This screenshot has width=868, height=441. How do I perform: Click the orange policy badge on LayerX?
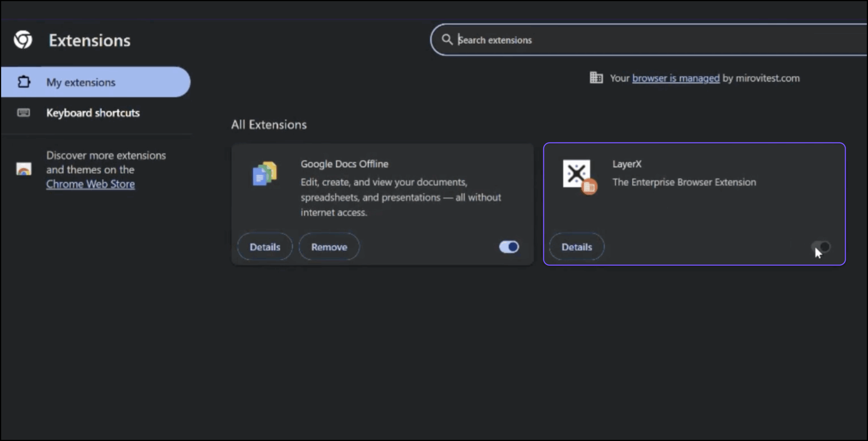click(589, 187)
